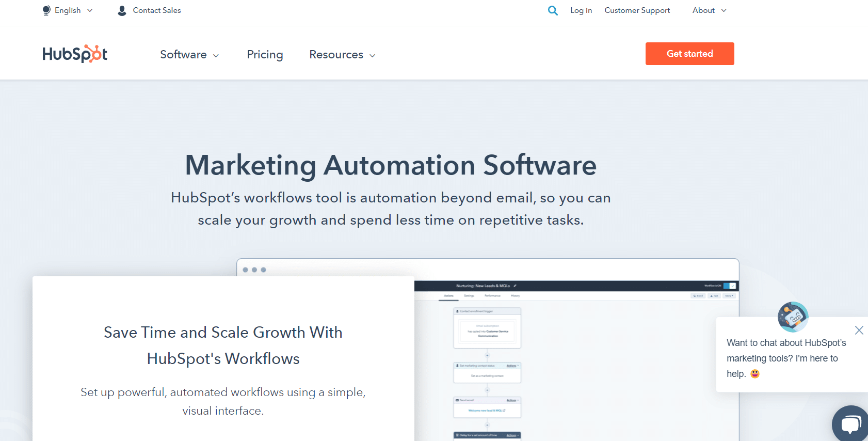
Task: Click the Contact Sales person icon
Action: click(x=122, y=10)
